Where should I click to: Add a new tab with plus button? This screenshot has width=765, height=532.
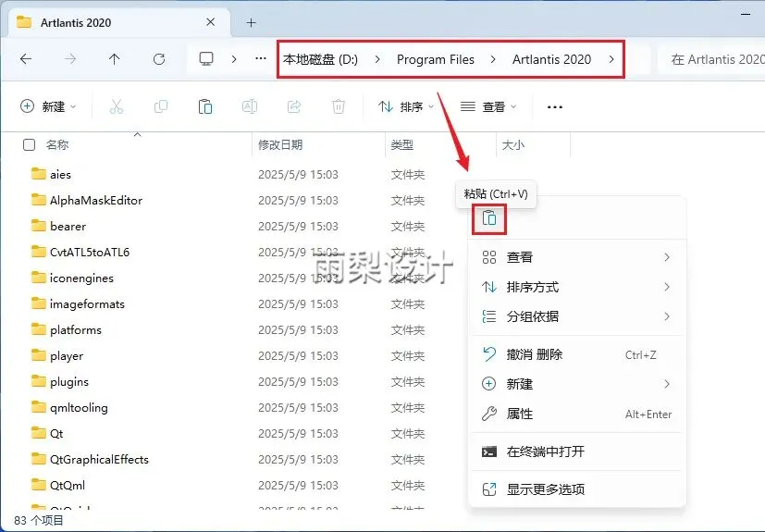point(251,22)
